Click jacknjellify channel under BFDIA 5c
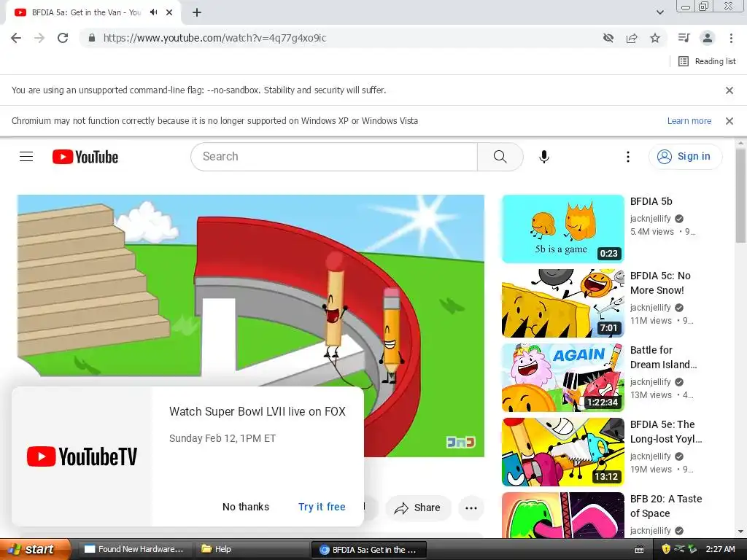The image size is (747, 560). pos(650,308)
